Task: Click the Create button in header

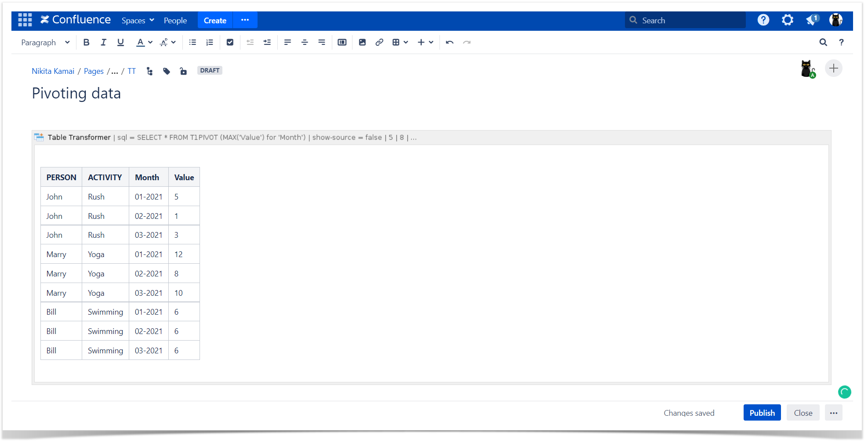Action: (x=215, y=21)
